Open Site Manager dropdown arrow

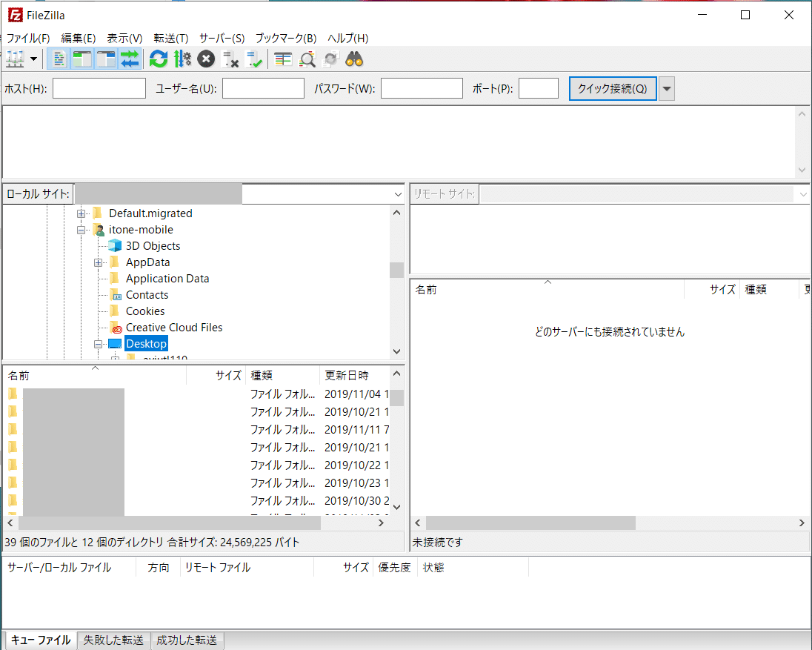click(33, 59)
